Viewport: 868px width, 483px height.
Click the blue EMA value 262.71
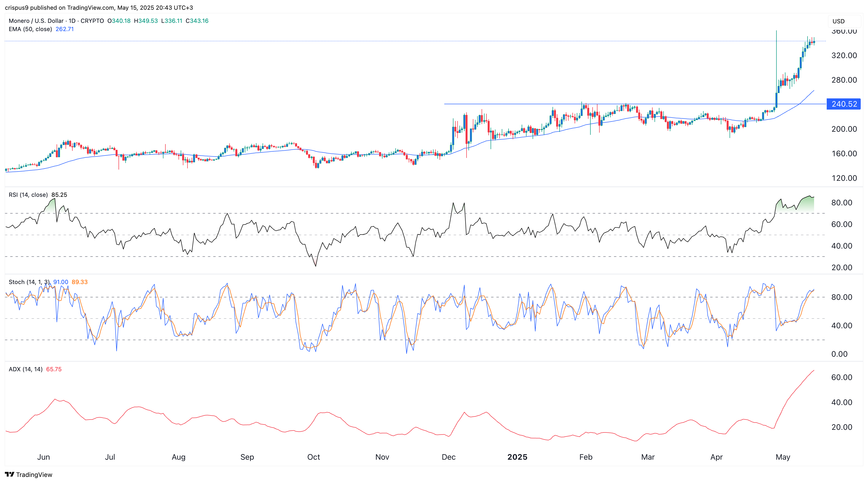(65, 29)
